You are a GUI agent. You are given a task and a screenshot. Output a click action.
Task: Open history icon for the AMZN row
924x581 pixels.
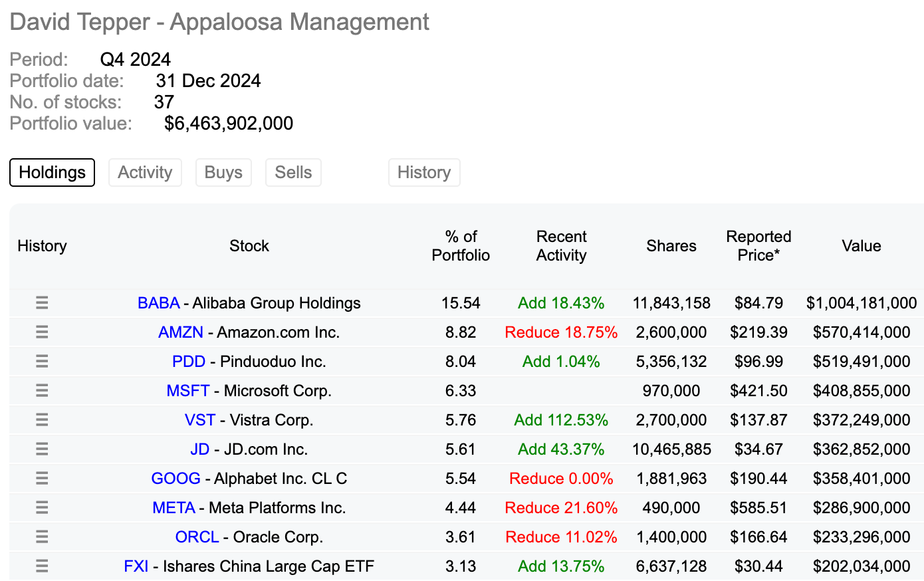point(42,332)
